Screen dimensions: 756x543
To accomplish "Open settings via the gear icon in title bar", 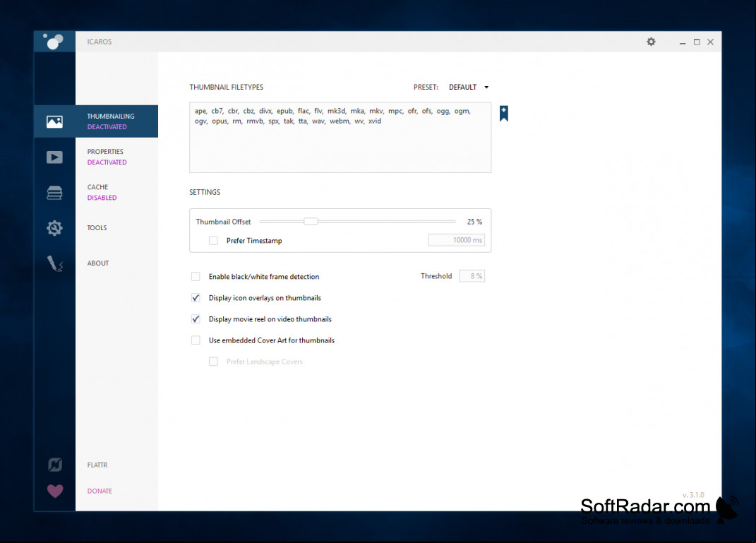I will click(651, 42).
